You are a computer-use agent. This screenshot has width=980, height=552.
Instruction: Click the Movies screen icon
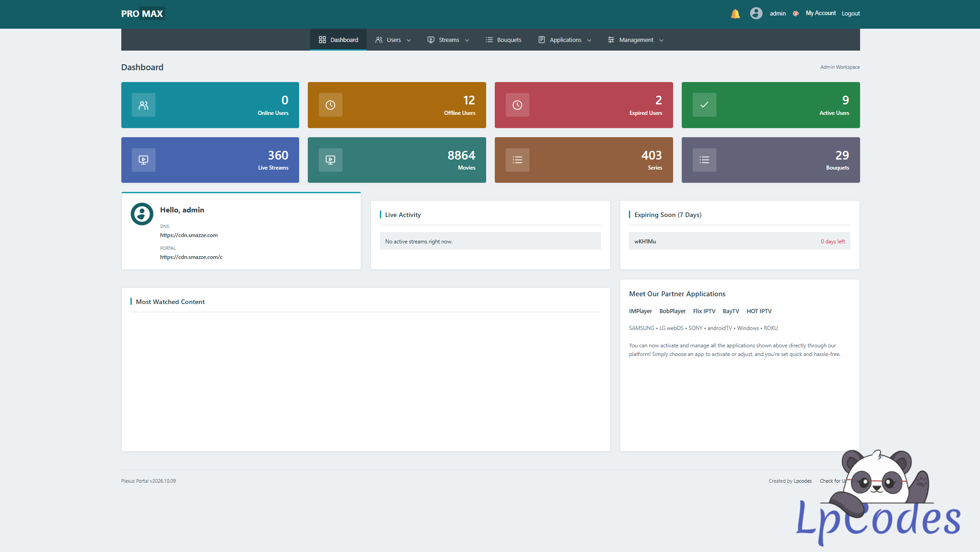331,160
